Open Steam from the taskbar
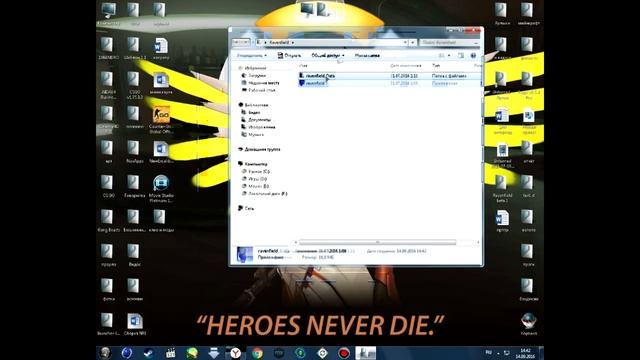The image size is (640, 360). [x=149, y=353]
